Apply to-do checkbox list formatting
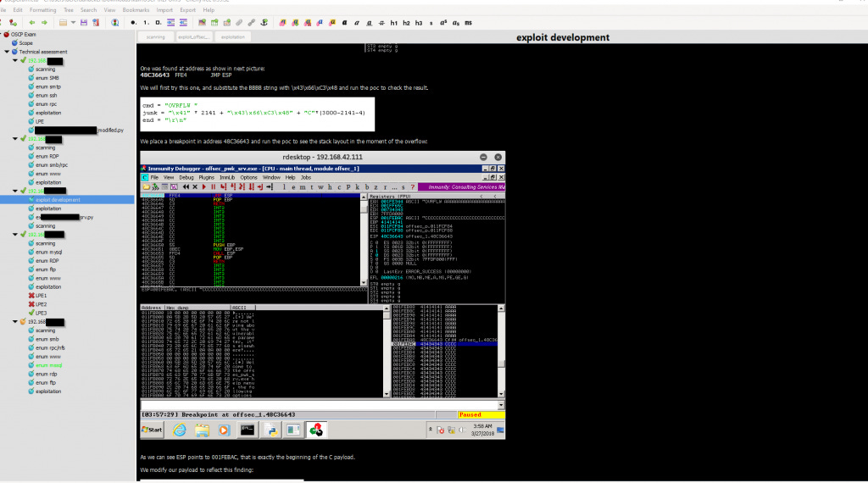Image resolution: width=868 pixels, height=483 pixels. 158,23
